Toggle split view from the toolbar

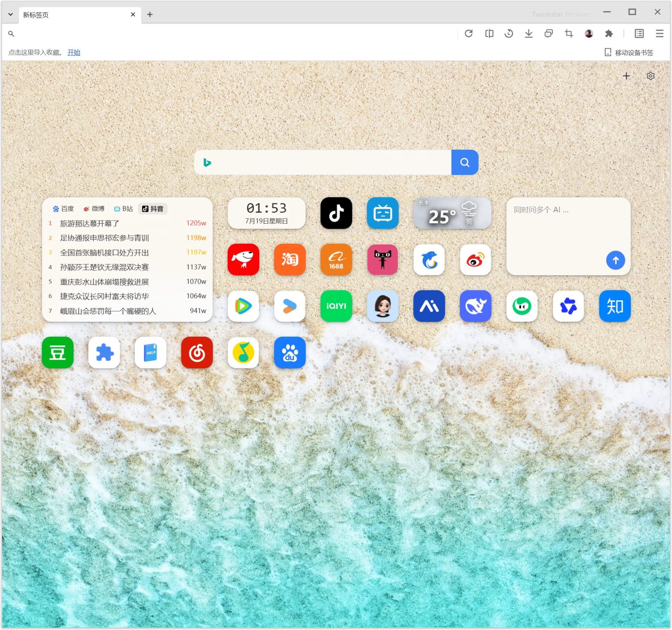coord(489,34)
